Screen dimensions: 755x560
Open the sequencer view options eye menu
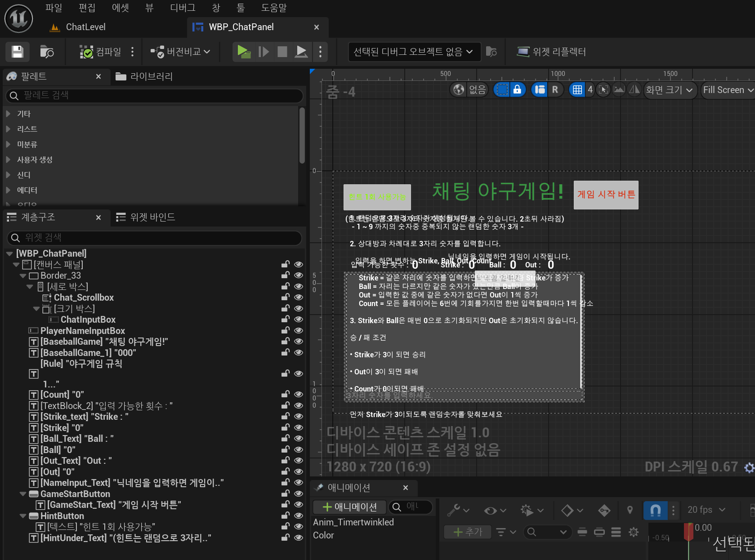click(x=495, y=510)
